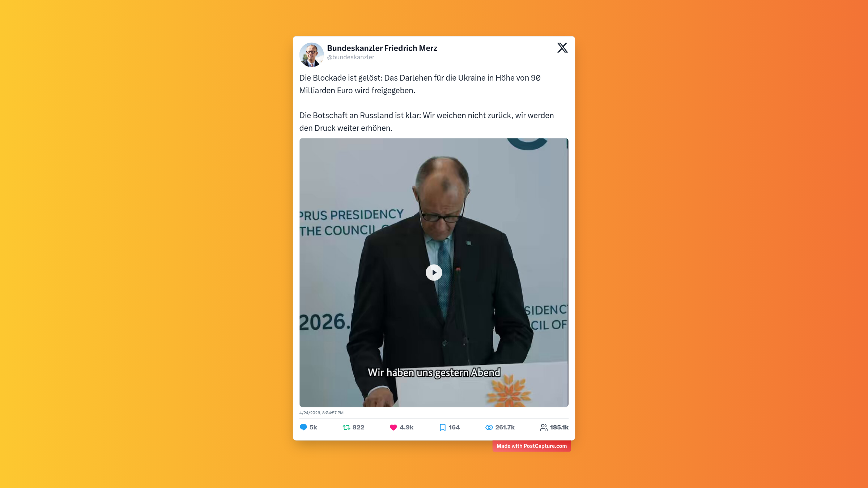This screenshot has height=488, width=868.
Task: Click the reply speech bubble icon
Action: click(x=303, y=427)
